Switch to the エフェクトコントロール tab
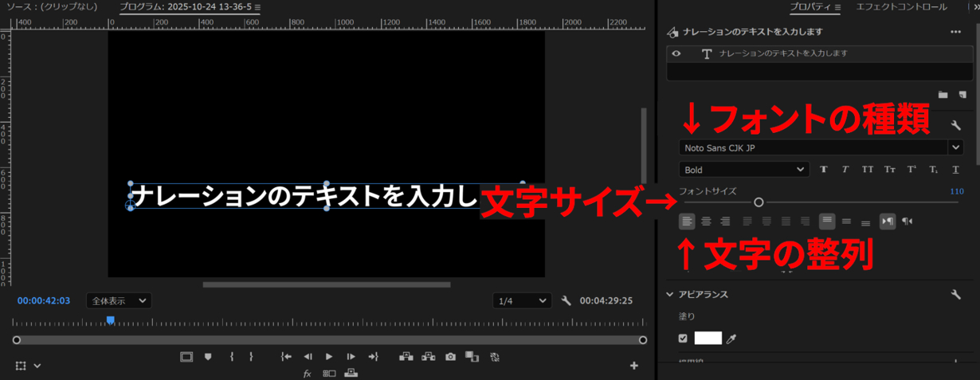This screenshot has width=980, height=380. [901, 6]
